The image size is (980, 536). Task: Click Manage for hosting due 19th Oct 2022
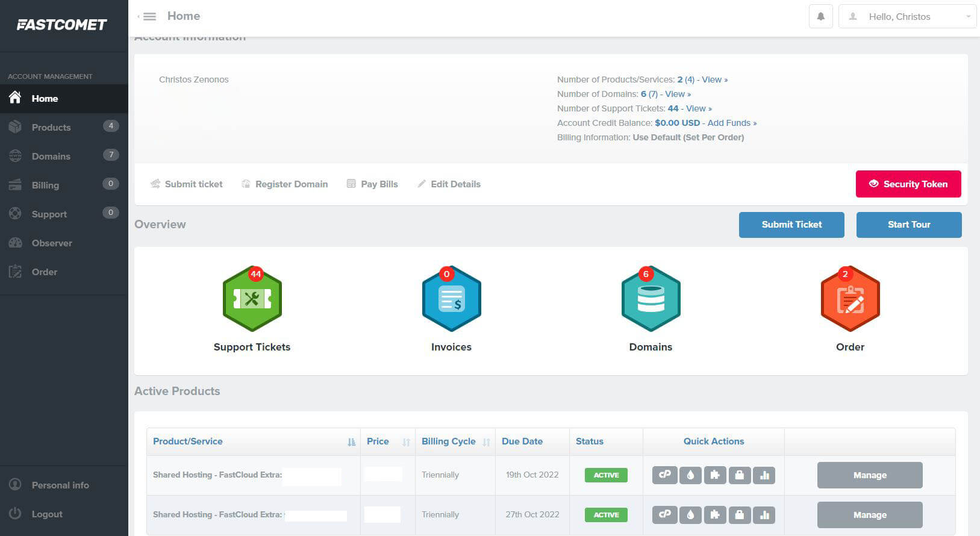[x=869, y=475]
